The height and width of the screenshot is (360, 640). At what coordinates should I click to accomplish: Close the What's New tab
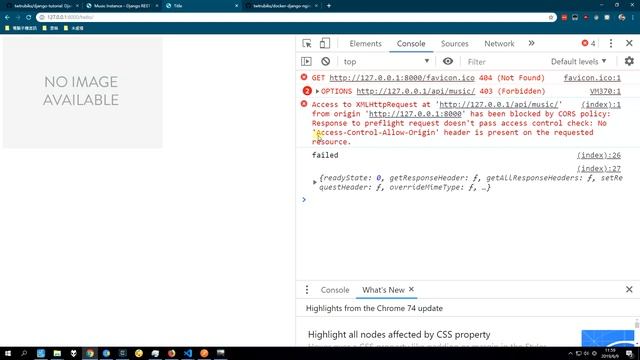pos(411,289)
